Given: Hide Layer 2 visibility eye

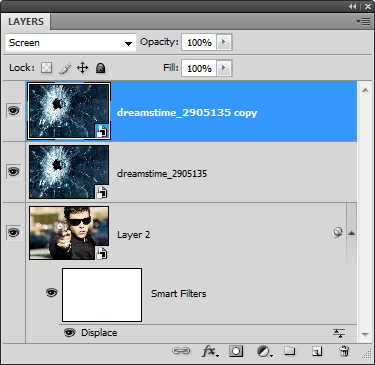Looking at the screenshot, I should point(14,232).
